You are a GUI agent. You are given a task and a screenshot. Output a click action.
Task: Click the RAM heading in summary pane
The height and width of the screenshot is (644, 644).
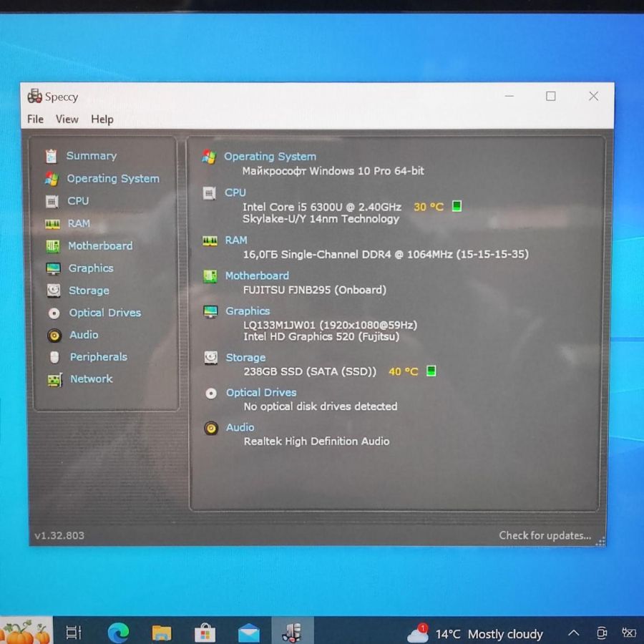(236, 240)
